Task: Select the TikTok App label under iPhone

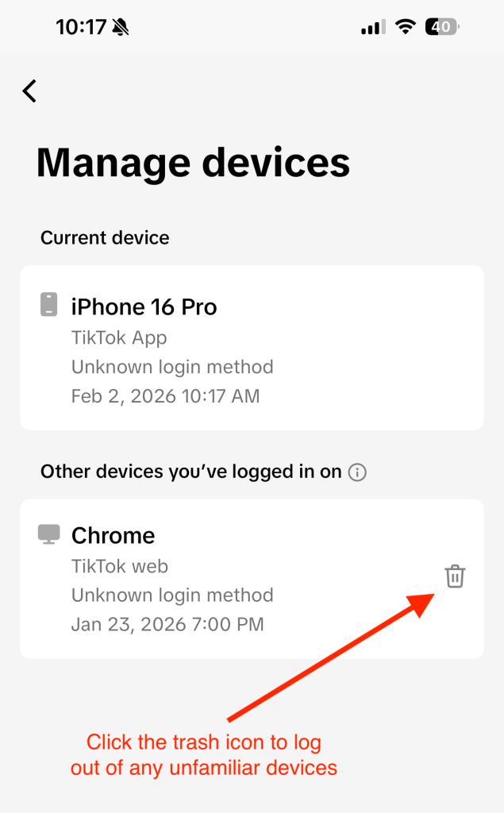Action: click(118, 337)
